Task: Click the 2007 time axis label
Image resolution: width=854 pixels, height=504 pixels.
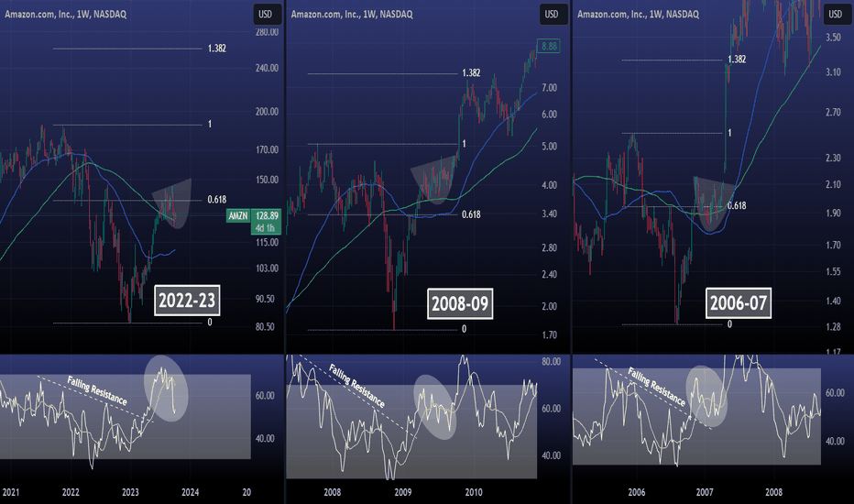Action: (705, 493)
